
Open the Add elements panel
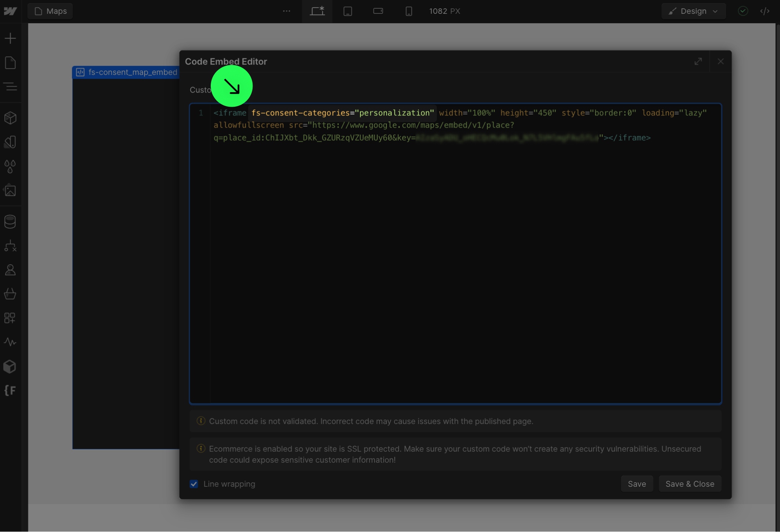[10, 38]
